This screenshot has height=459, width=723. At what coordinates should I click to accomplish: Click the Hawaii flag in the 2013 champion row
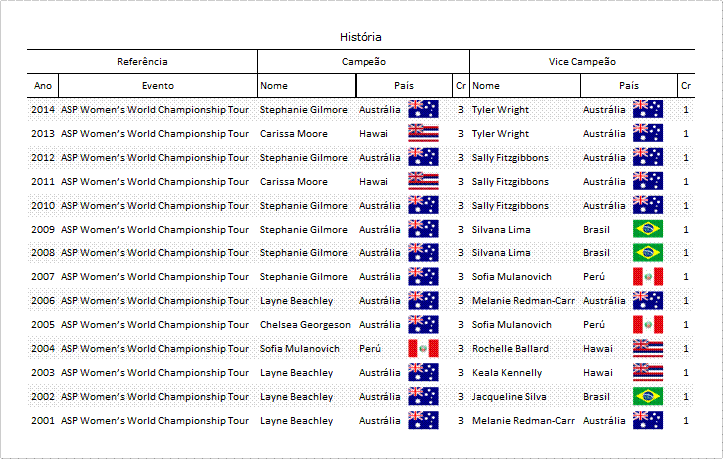(x=423, y=133)
